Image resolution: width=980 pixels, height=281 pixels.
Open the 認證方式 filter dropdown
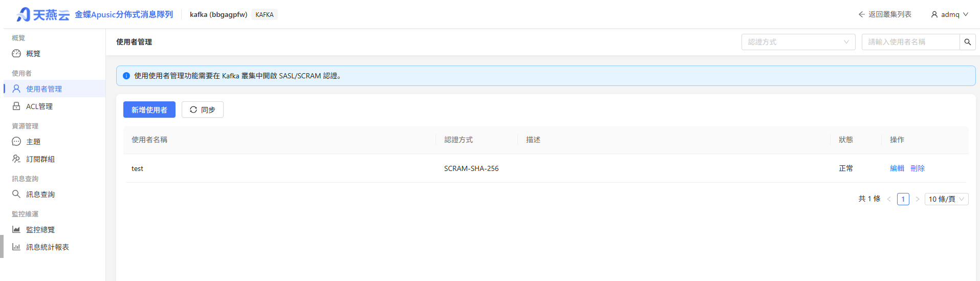[798, 42]
